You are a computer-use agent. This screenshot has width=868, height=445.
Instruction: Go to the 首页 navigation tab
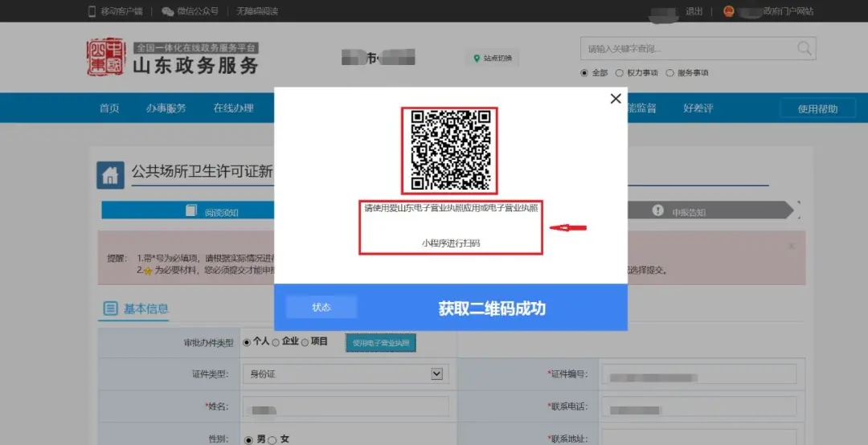click(x=109, y=108)
